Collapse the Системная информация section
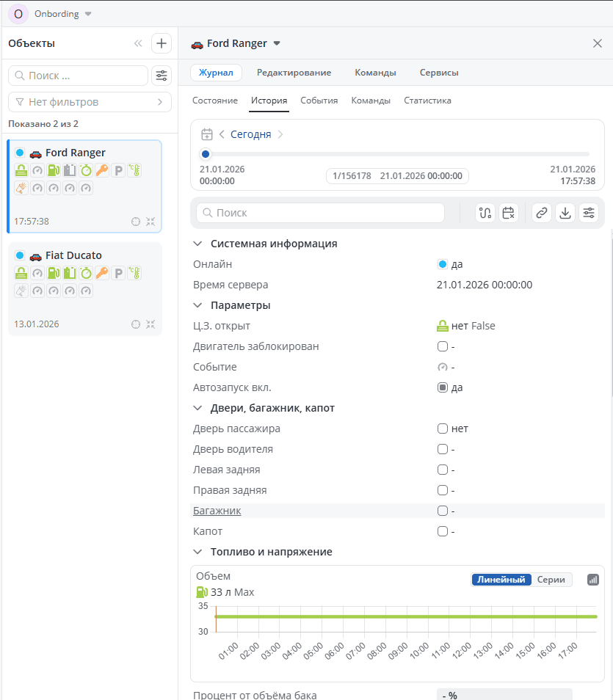The image size is (613, 700). pos(197,244)
